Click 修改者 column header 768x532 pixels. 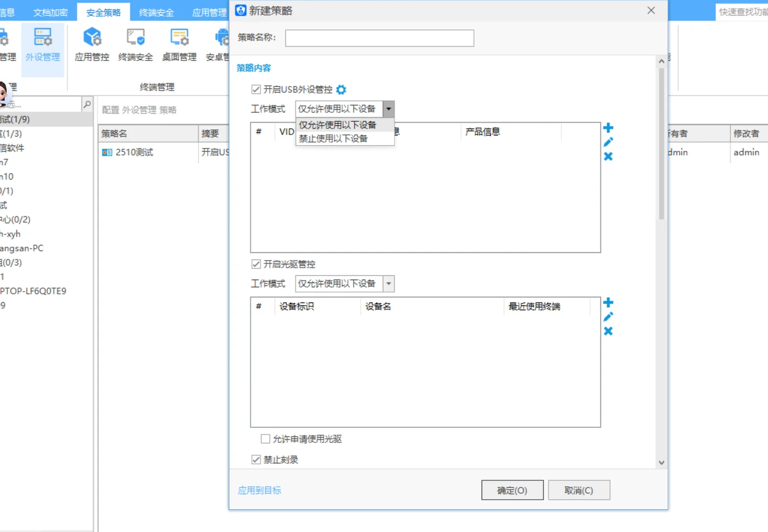coord(749,133)
